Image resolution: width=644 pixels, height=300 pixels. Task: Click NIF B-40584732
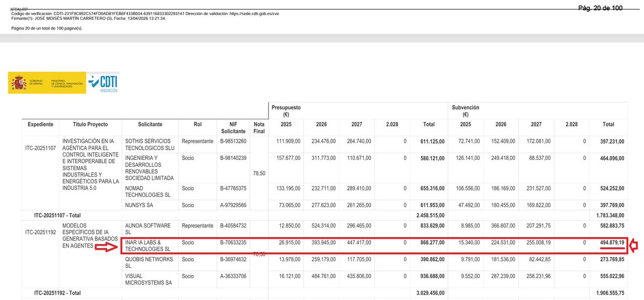[x=233, y=225]
